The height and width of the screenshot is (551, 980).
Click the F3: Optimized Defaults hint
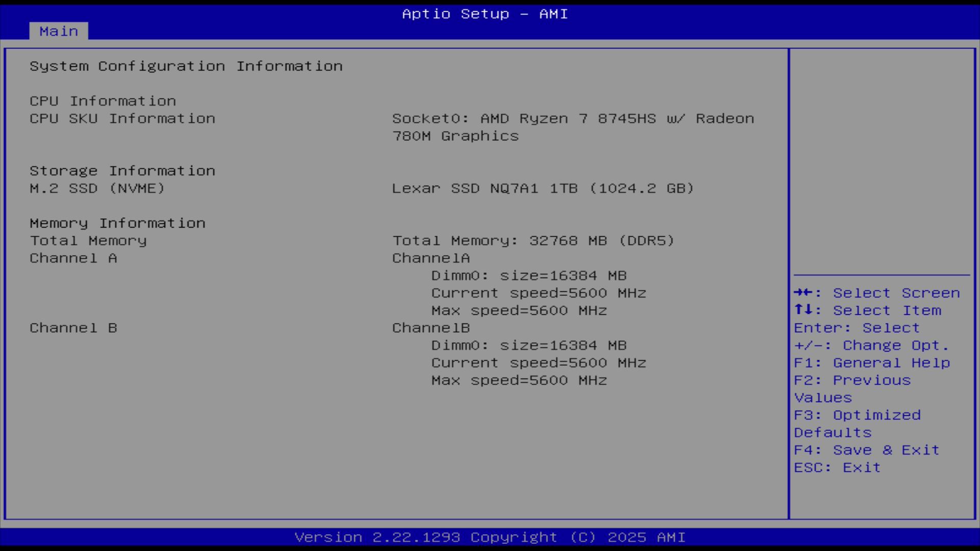tap(857, 415)
